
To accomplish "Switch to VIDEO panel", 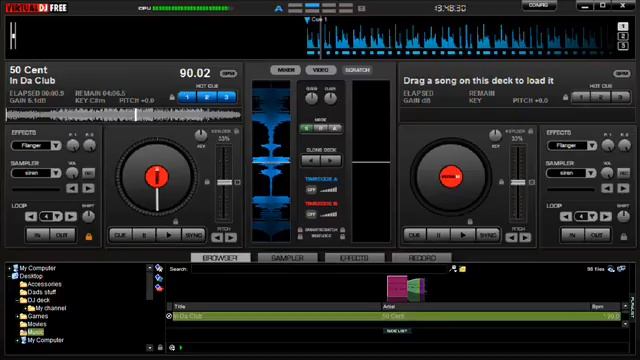I will [321, 70].
